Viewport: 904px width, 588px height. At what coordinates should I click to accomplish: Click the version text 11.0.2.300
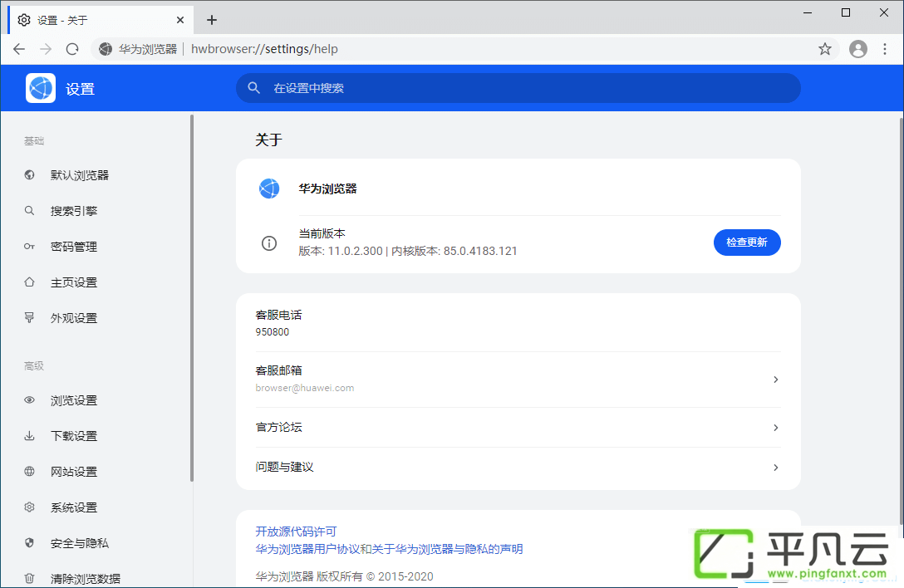coord(355,252)
